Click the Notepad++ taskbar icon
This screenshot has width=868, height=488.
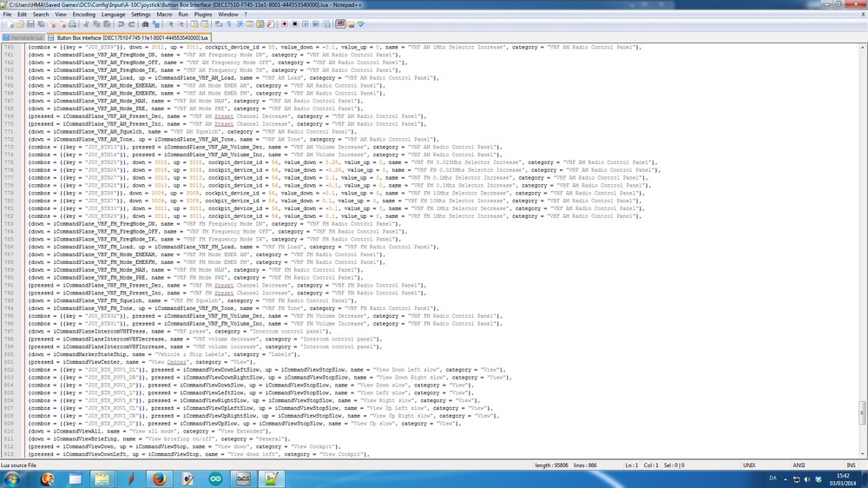[271, 478]
